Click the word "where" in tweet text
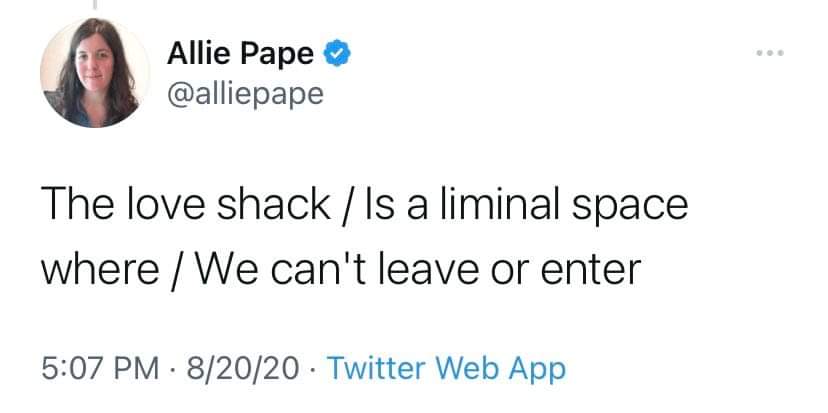This screenshot has width=828, height=413. click(x=100, y=270)
